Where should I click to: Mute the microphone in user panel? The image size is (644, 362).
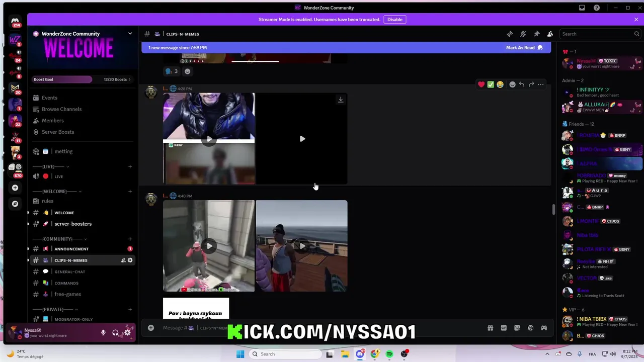tap(103, 332)
